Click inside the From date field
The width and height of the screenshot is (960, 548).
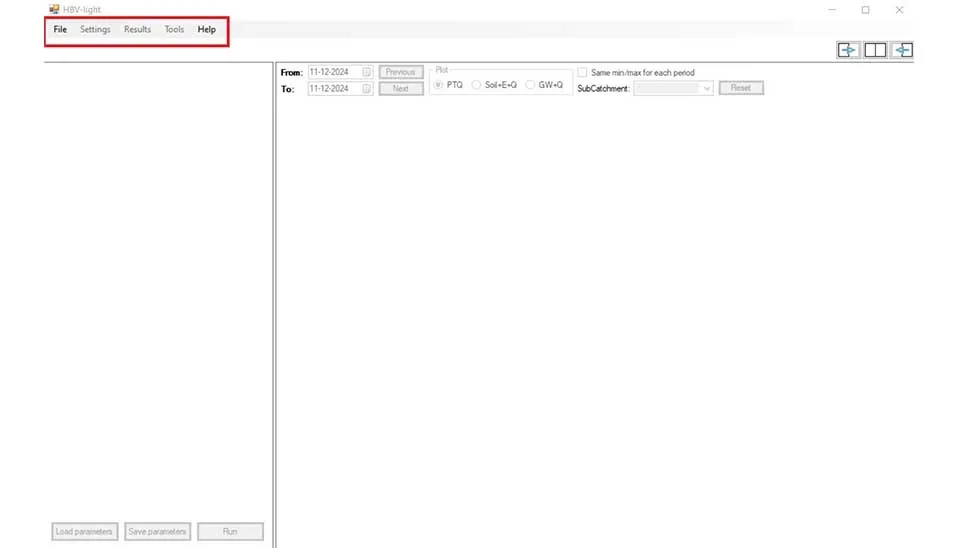click(x=334, y=72)
